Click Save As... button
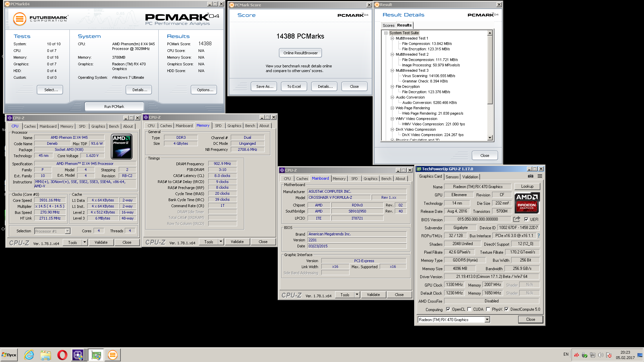This screenshot has height=362, width=644. click(265, 86)
